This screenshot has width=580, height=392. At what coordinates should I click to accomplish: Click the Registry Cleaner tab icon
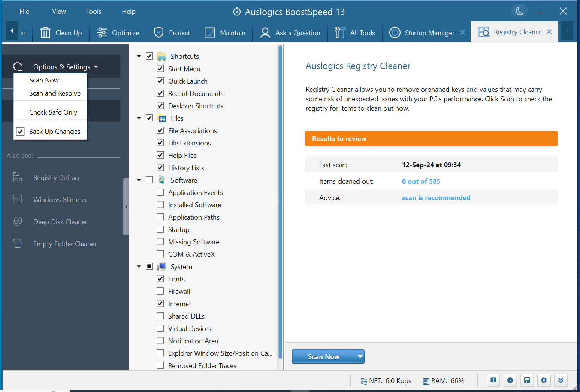pos(484,32)
